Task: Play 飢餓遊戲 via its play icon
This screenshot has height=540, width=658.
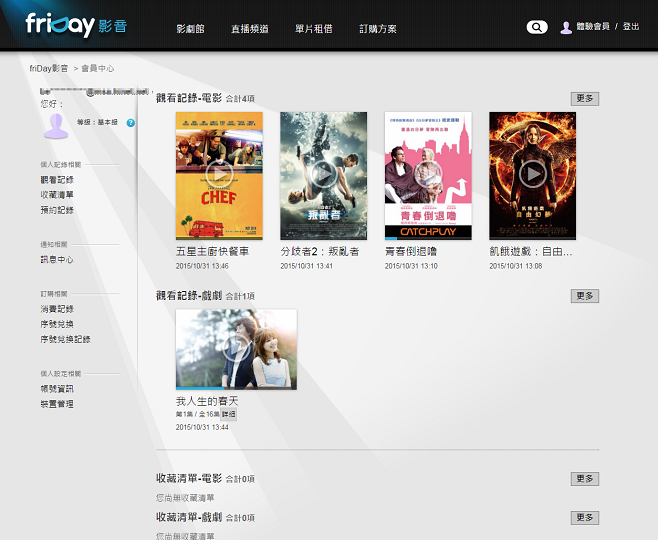Action: [533, 174]
